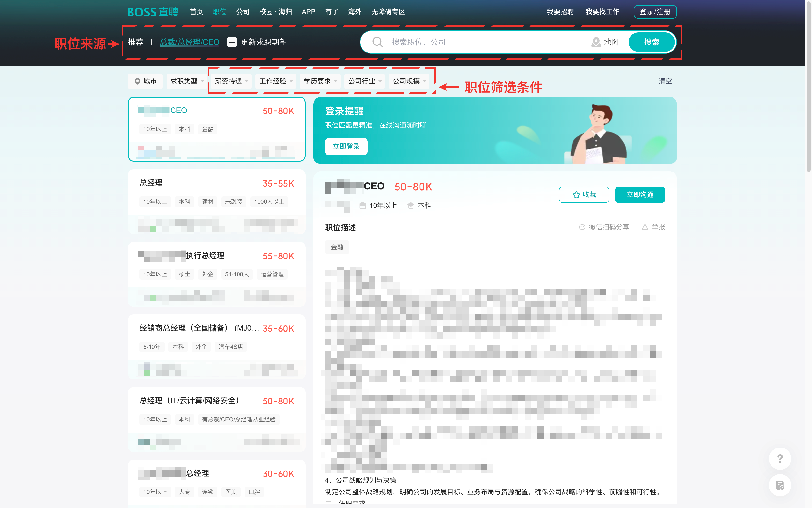The height and width of the screenshot is (508, 812).
Task: Open the help question mark button
Action: point(780,459)
